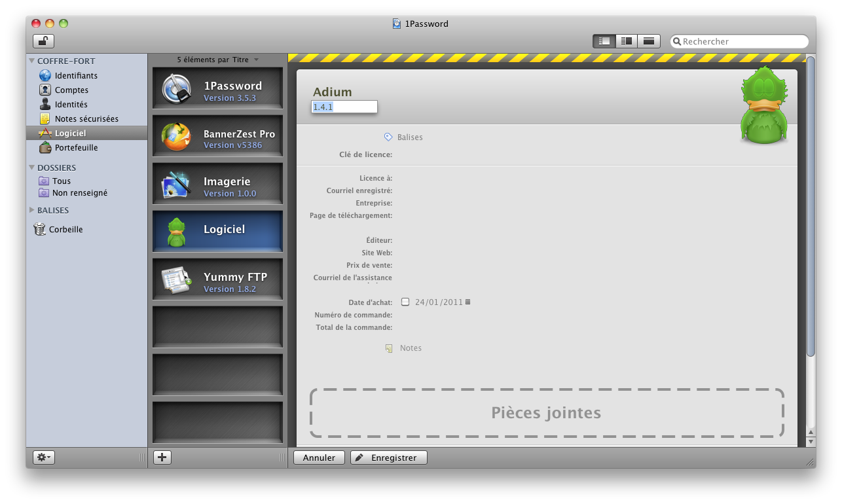Viewport: 842px width, 504px height.
Task: Add a new item with plus button
Action: pos(162,458)
